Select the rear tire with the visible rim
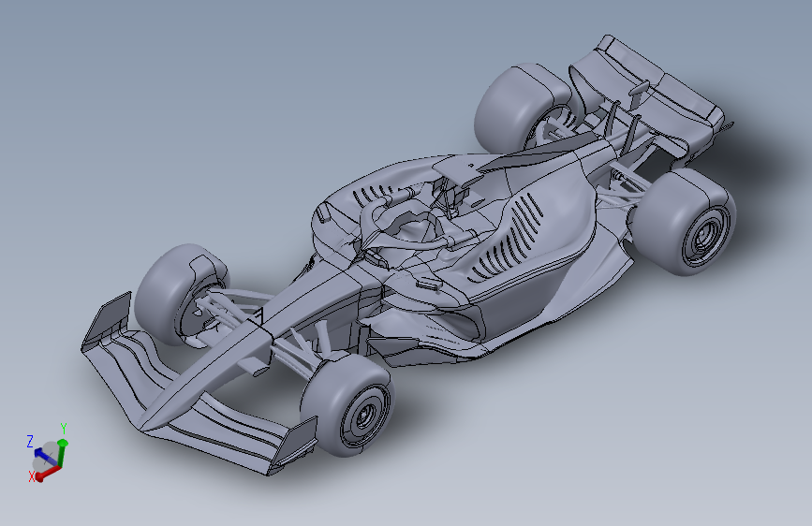812x526 pixels. tap(684, 223)
